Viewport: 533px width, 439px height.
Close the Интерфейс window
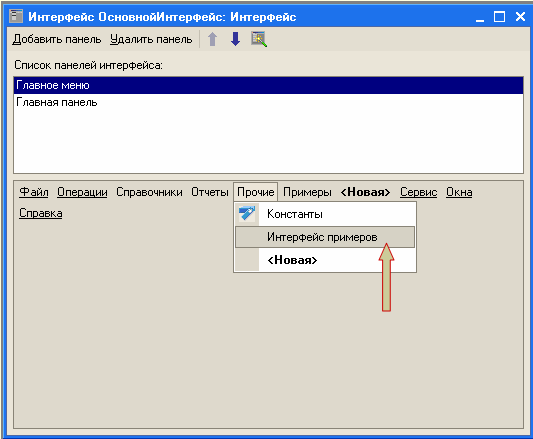point(520,17)
